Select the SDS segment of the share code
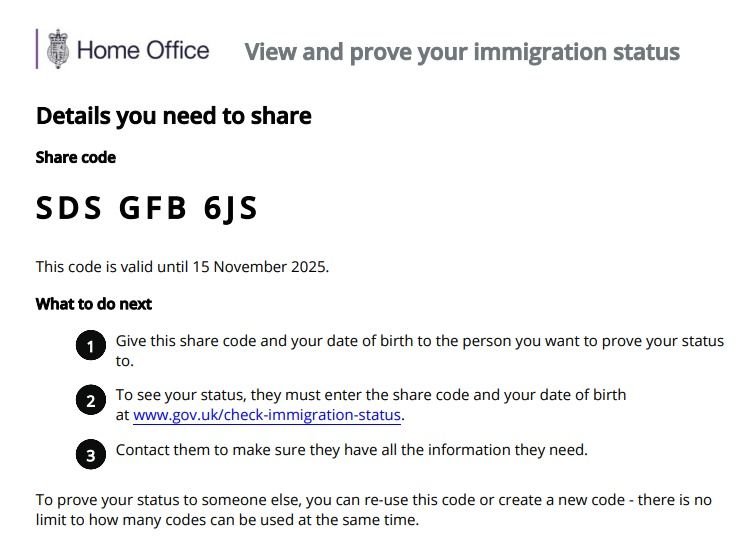Screen dimensions: 753x540 tap(69, 208)
